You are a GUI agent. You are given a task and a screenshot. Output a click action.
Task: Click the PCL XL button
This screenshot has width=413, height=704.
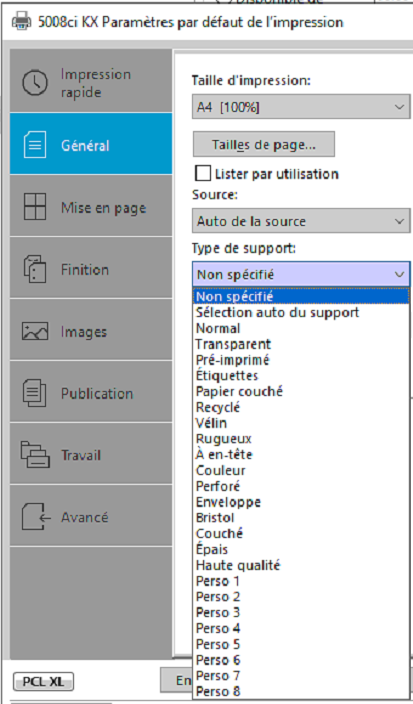(44, 682)
